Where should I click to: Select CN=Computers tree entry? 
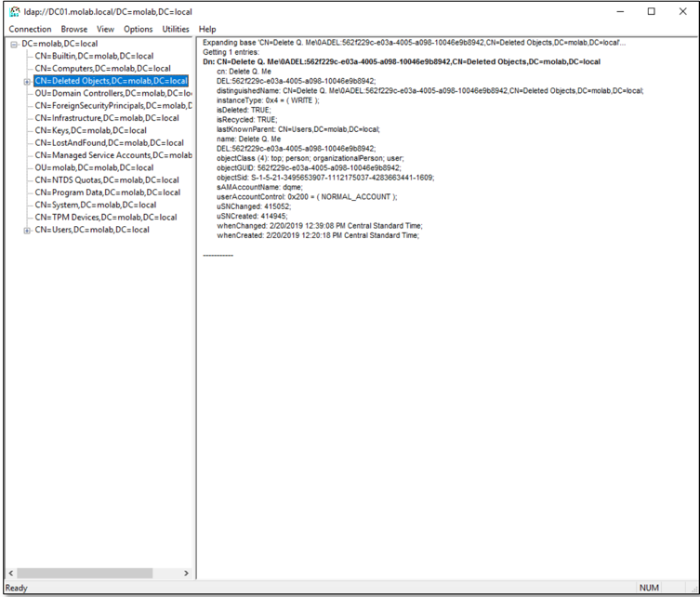tap(102, 69)
